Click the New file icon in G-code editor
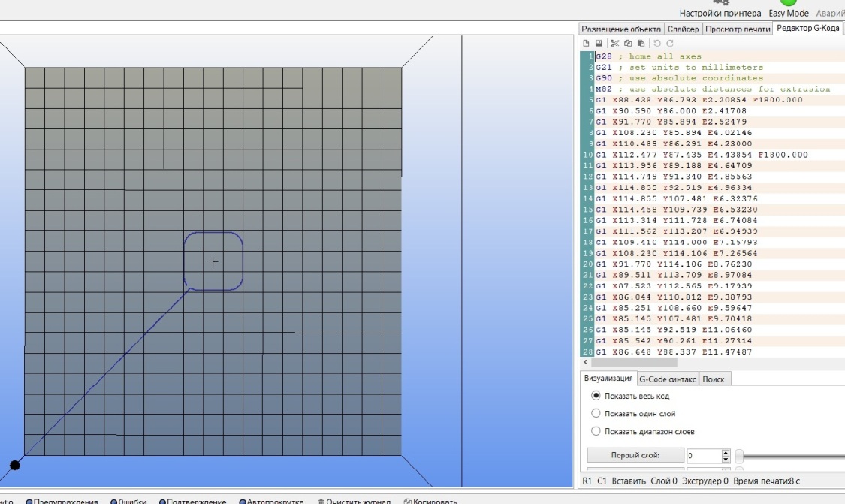 coord(587,44)
